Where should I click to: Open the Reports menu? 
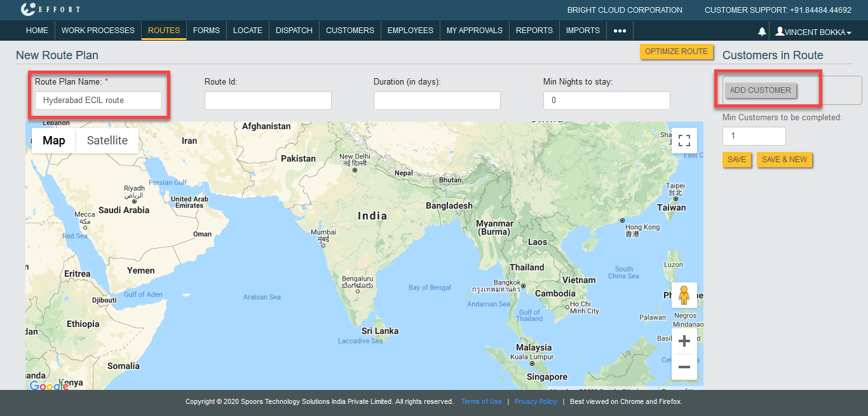click(x=534, y=31)
